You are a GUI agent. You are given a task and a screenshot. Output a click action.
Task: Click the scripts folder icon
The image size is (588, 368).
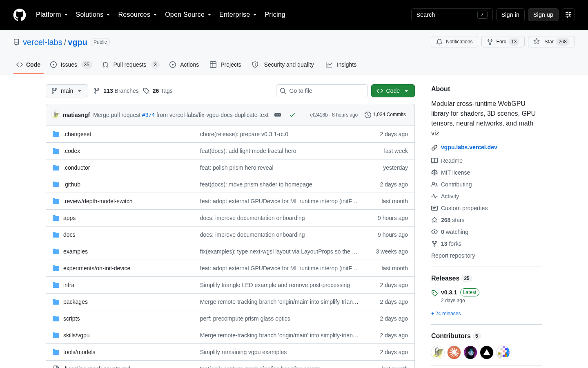pyautogui.click(x=56, y=319)
